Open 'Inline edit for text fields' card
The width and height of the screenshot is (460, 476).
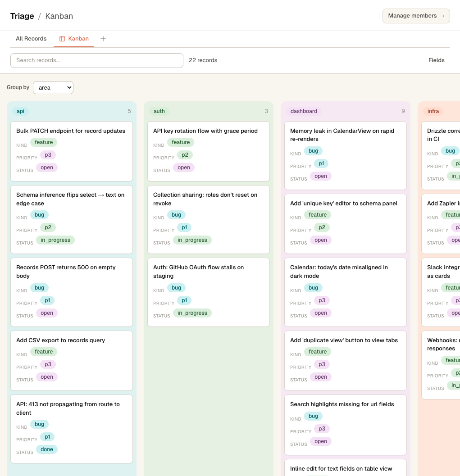click(346, 468)
